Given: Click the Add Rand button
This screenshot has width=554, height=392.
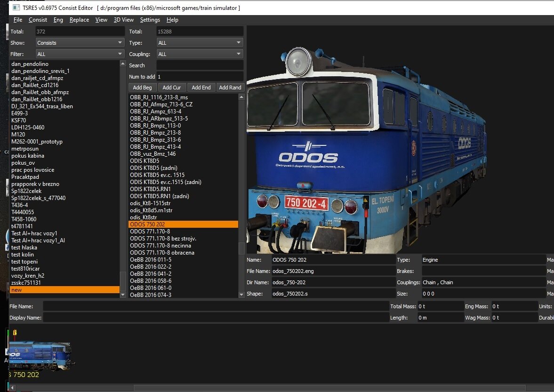Looking at the screenshot, I should pos(230,88).
